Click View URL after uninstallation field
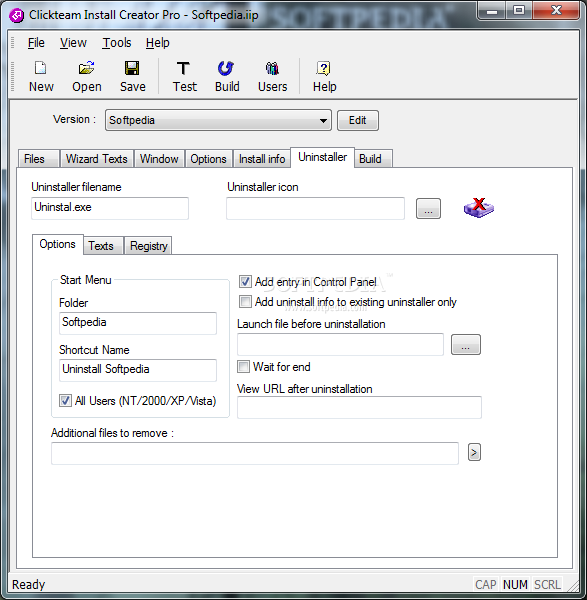This screenshot has width=587, height=600. click(x=359, y=407)
